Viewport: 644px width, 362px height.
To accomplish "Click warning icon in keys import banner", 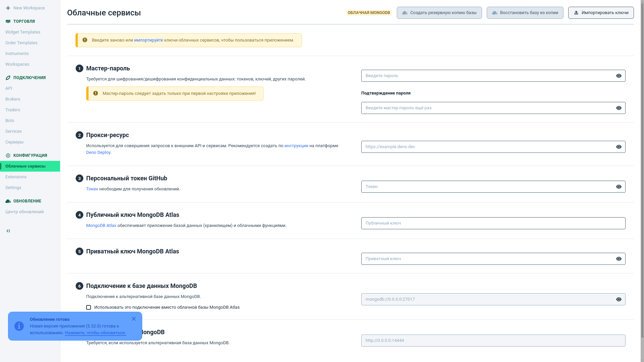I will click(85, 40).
